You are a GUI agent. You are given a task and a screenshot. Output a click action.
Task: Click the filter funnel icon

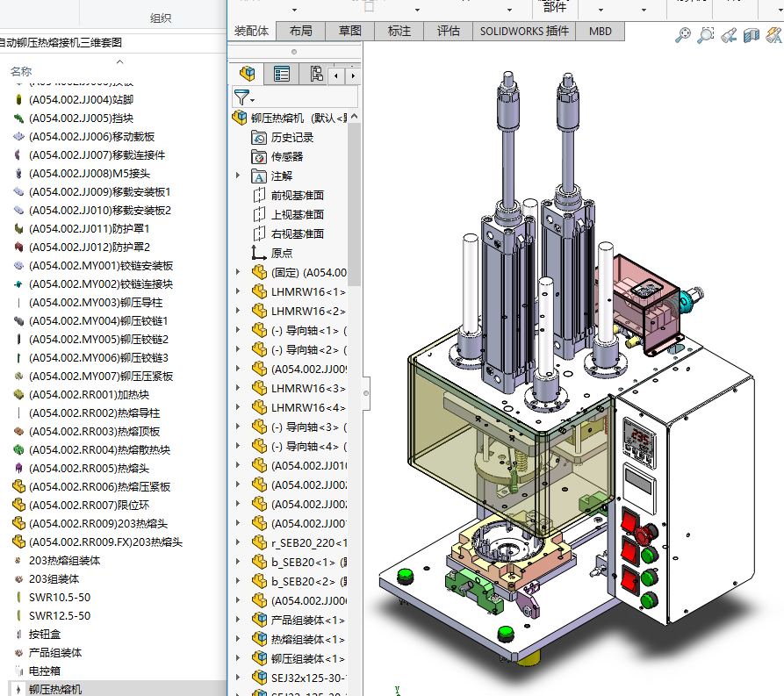click(242, 97)
